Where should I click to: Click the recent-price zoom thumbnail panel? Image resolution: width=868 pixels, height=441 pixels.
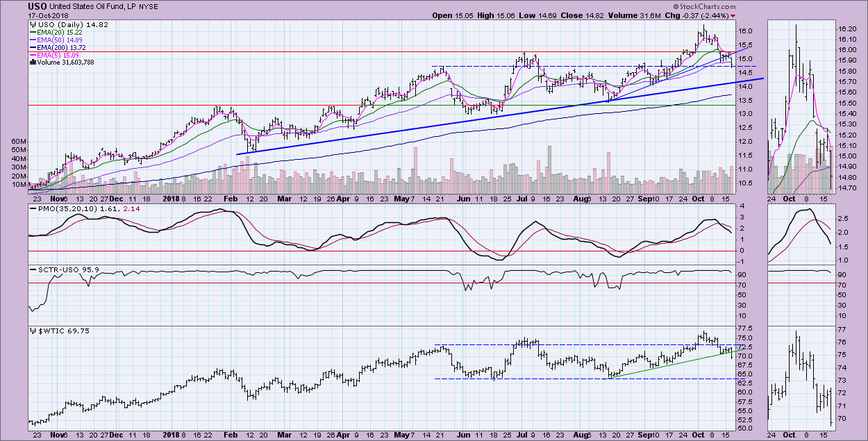tap(801, 106)
